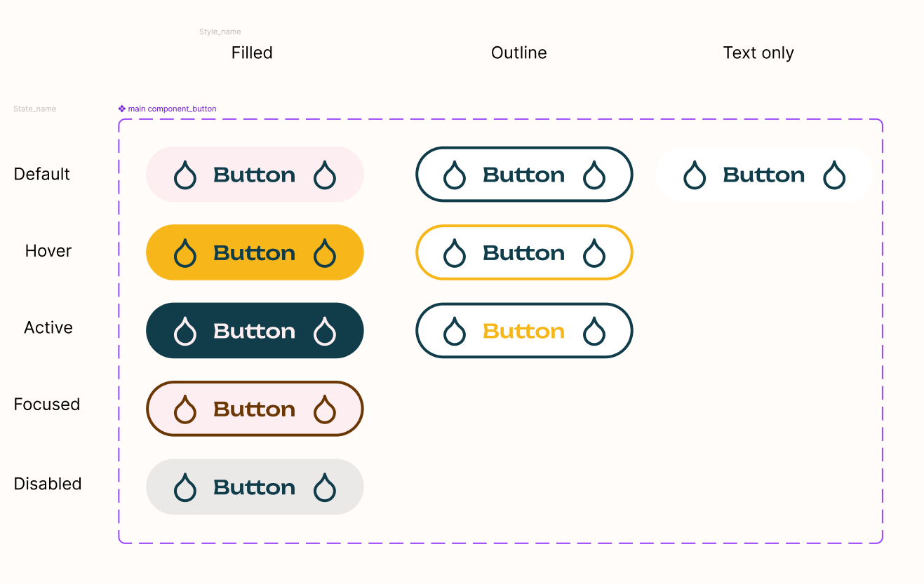Click right droplet icon in yellow Hover Filled button
The image size is (924, 584).
click(324, 253)
